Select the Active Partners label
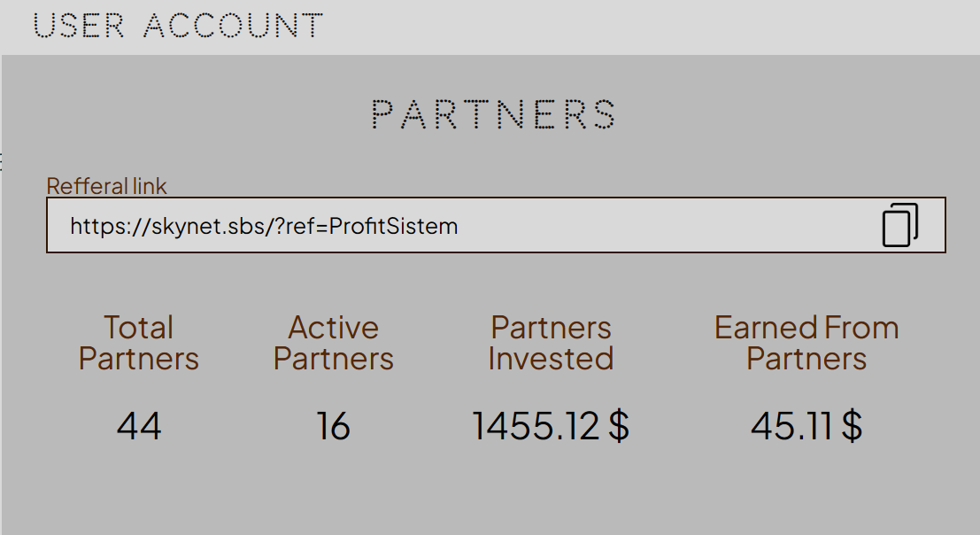Image resolution: width=980 pixels, height=535 pixels. pos(334,343)
